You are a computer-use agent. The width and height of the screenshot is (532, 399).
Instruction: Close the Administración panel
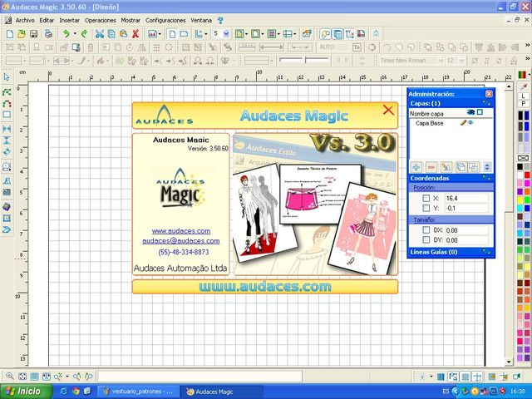point(489,94)
